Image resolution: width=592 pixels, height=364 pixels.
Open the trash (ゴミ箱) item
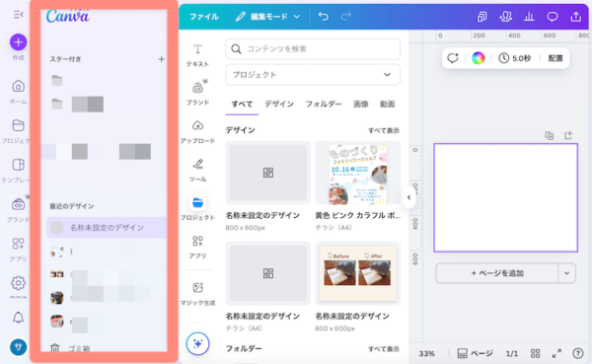pyautogui.click(x=71, y=348)
